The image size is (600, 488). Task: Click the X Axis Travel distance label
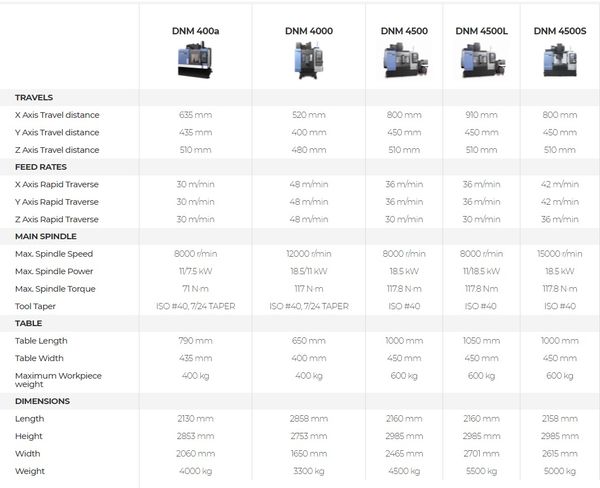57,115
